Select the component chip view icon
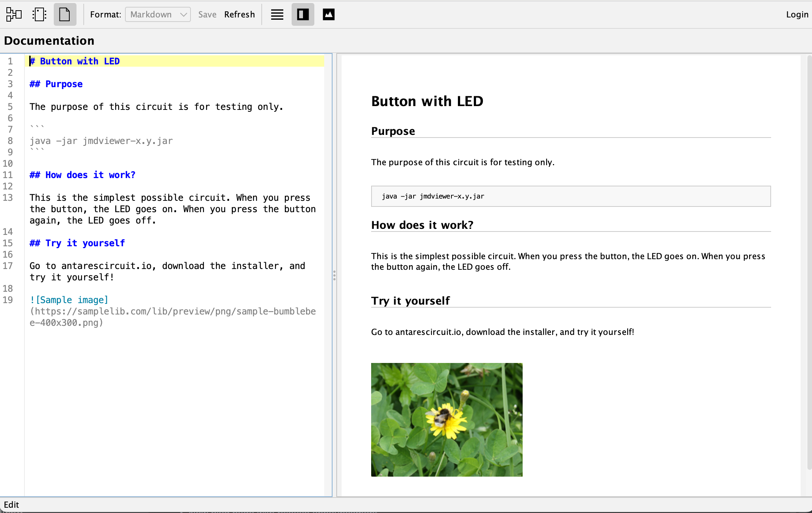 [39, 14]
